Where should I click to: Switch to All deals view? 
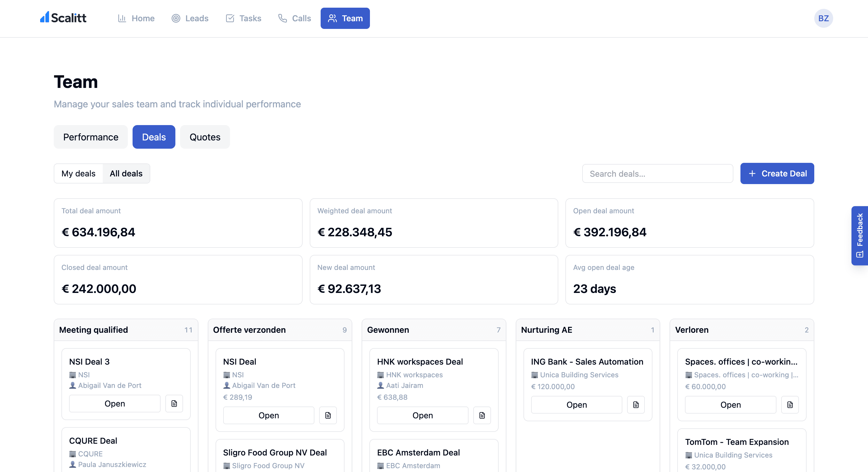click(126, 173)
